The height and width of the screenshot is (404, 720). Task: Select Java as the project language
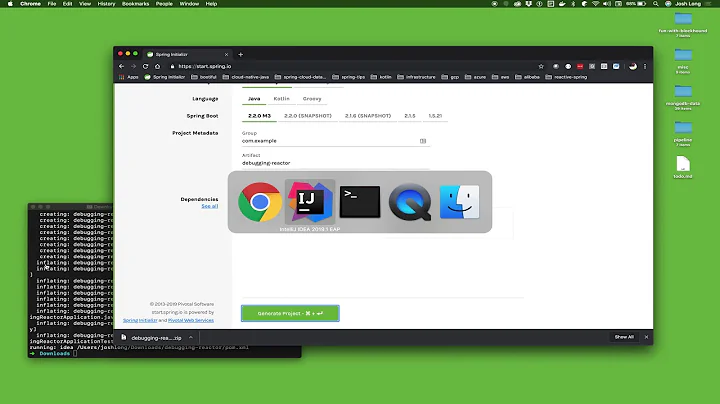pyautogui.click(x=254, y=99)
